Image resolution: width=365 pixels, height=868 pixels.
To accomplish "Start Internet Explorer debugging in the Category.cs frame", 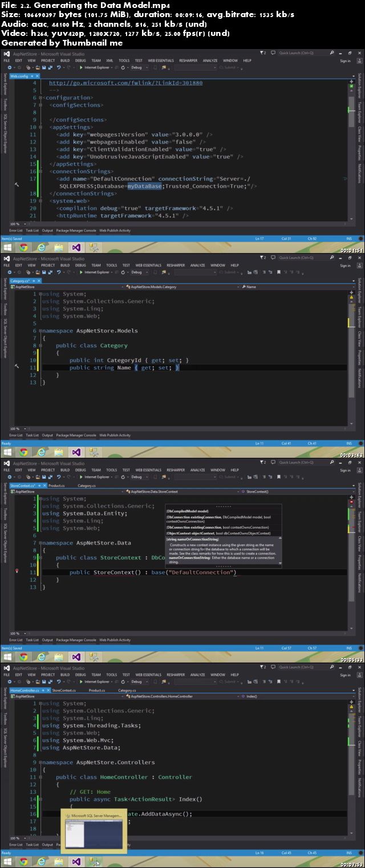I will coord(96,272).
